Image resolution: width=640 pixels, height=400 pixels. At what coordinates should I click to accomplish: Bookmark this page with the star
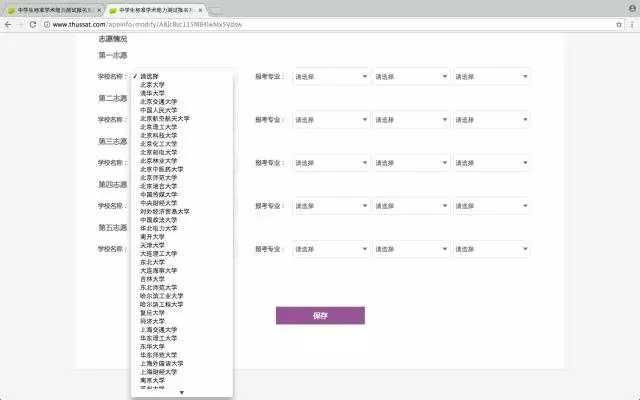point(619,24)
